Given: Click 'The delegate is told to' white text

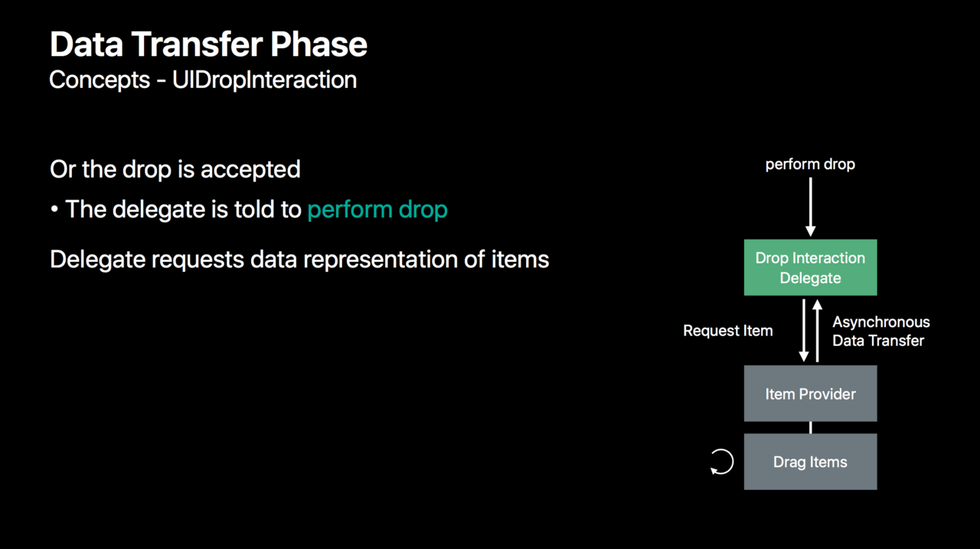Looking at the screenshot, I should coord(184,209).
